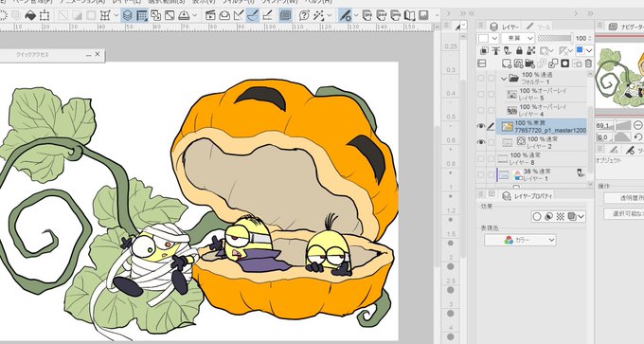Click the Set as reference layer lighthouse icon
This screenshot has height=344, width=644.
[x=496, y=50]
